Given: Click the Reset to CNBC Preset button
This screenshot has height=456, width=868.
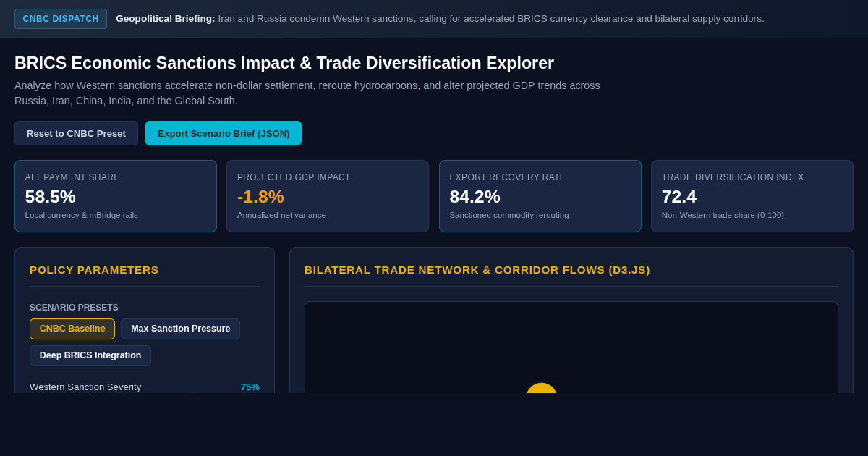Looking at the screenshot, I should [x=76, y=133].
